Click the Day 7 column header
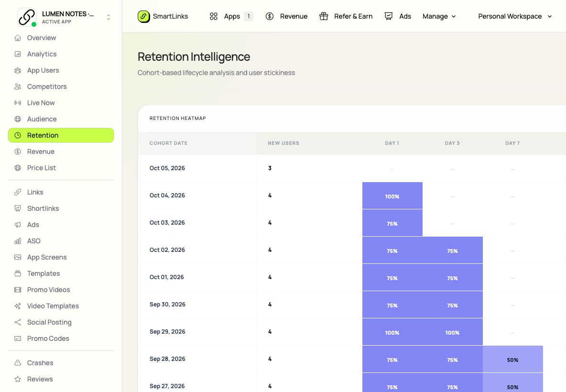566x392 pixels. 512,143
